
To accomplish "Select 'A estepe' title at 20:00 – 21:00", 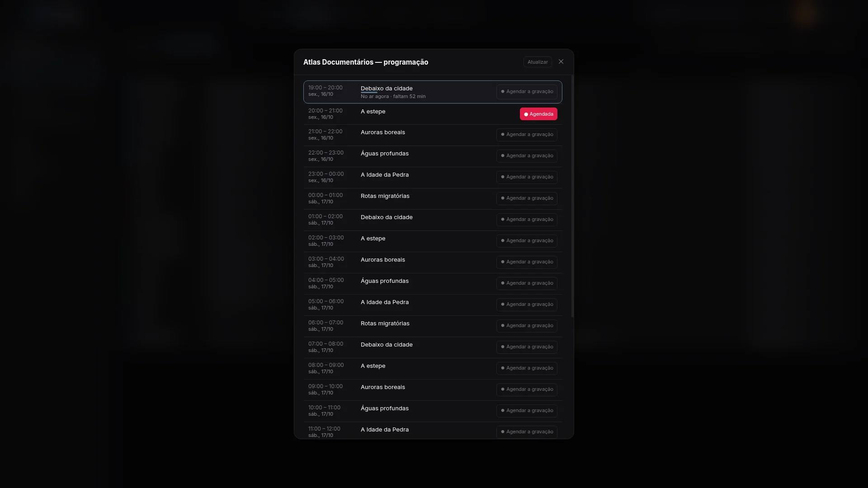I will click(x=373, y=112).
